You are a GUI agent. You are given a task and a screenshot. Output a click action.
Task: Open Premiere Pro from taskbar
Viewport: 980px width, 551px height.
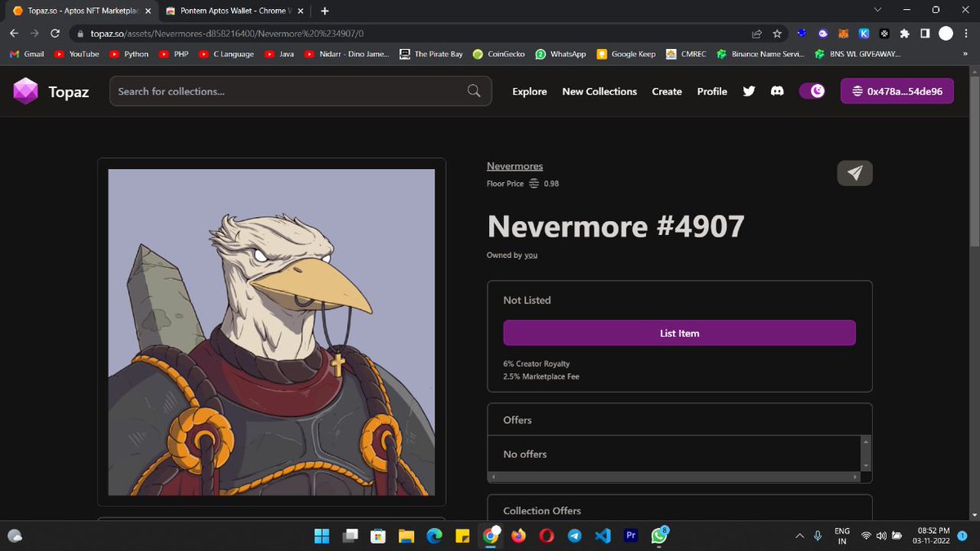(630, 535)
